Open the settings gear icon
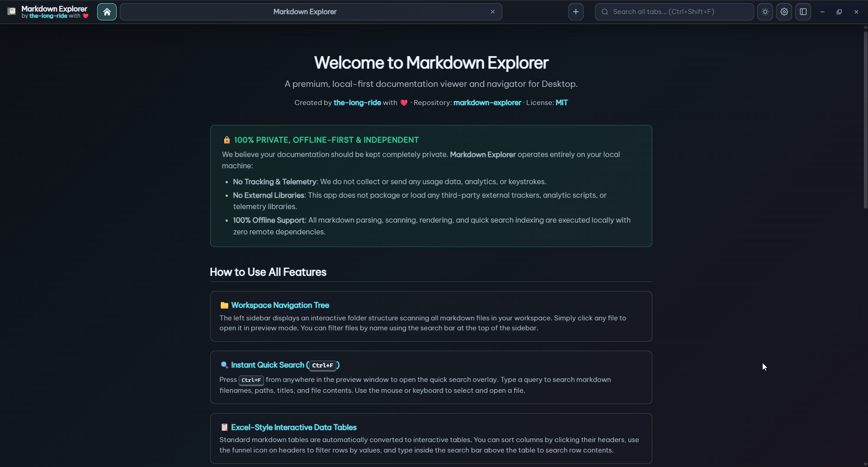The width and height of the screenshot is (868, 467). 784,12
